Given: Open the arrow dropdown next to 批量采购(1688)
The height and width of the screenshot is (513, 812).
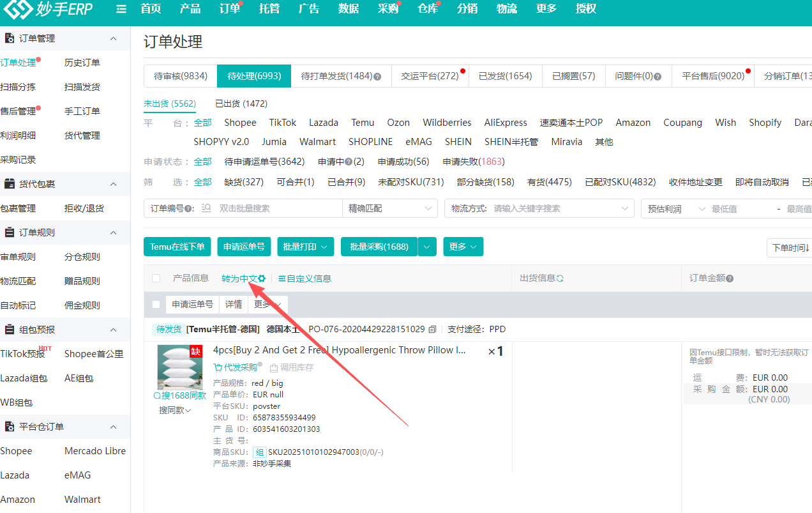Looking at the screenshot, I should point(428,247).
